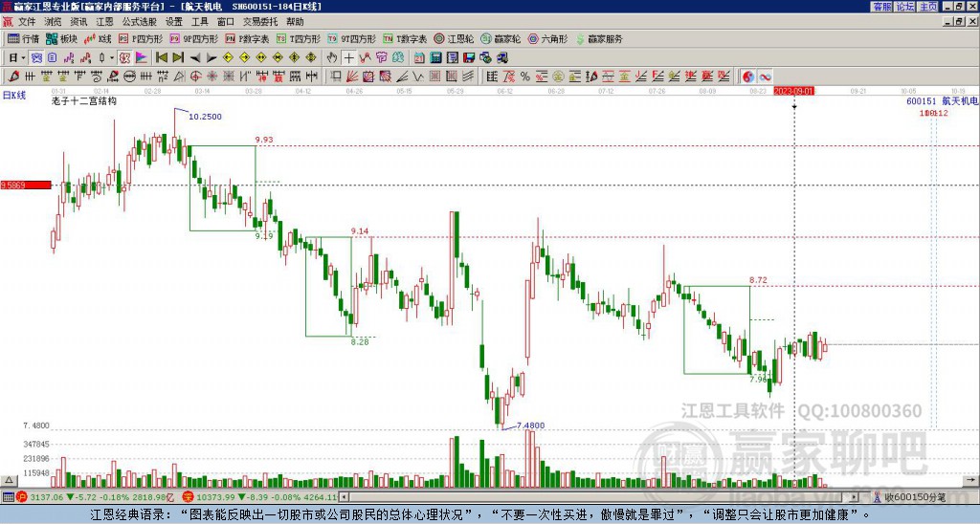Open the calculator icon

coord(435,57)
